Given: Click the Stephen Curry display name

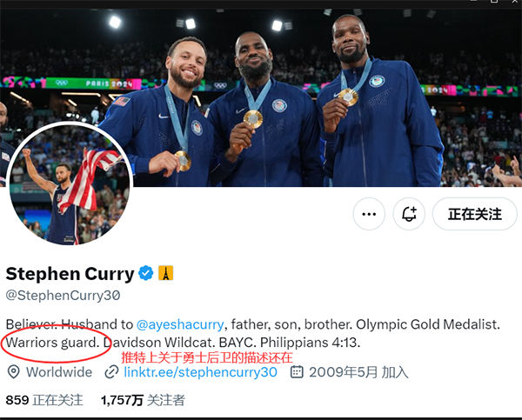Looking at the screenshot, I should [x=70, y=274].
